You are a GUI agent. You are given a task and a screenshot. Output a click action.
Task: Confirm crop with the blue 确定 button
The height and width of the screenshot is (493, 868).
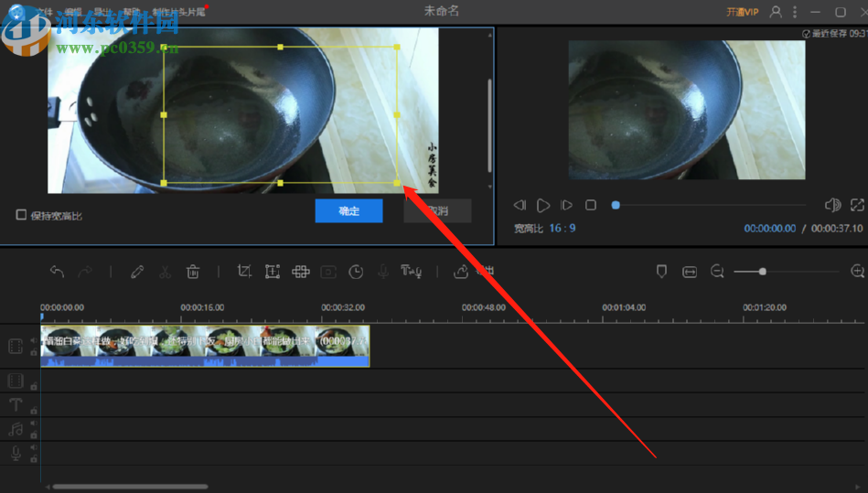click(x=348, y=211)
